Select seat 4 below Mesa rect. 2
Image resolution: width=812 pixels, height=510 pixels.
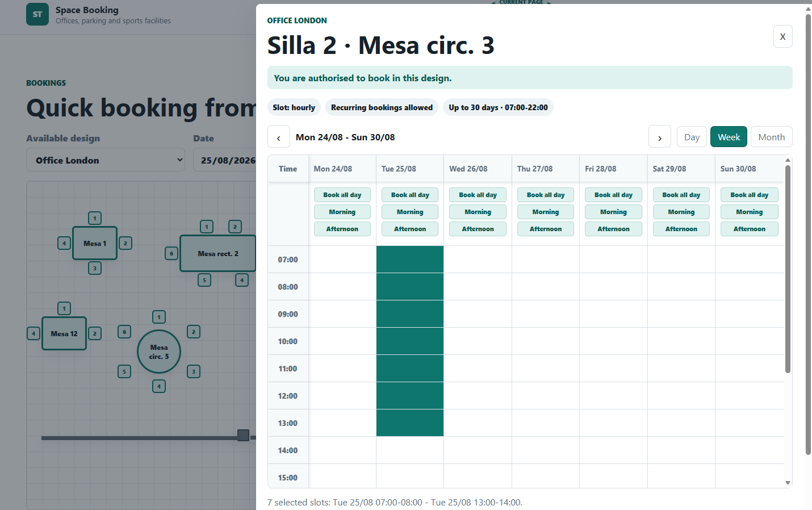point(242,280)
